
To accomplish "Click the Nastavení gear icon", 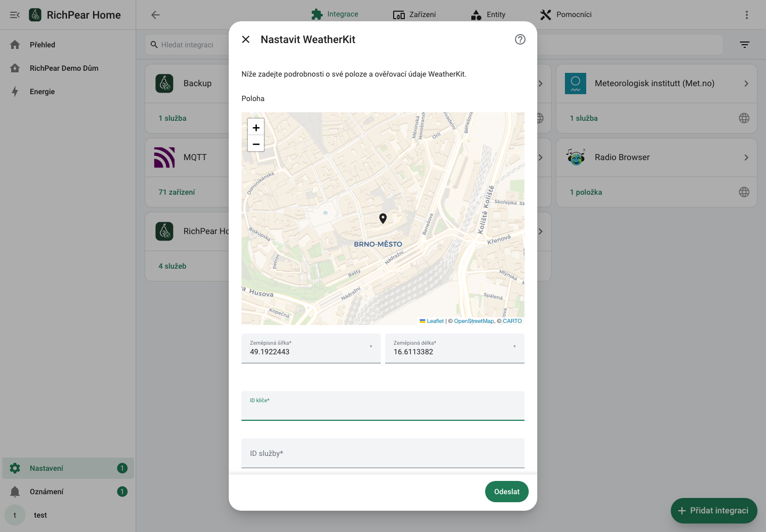I will coord(15,468).
